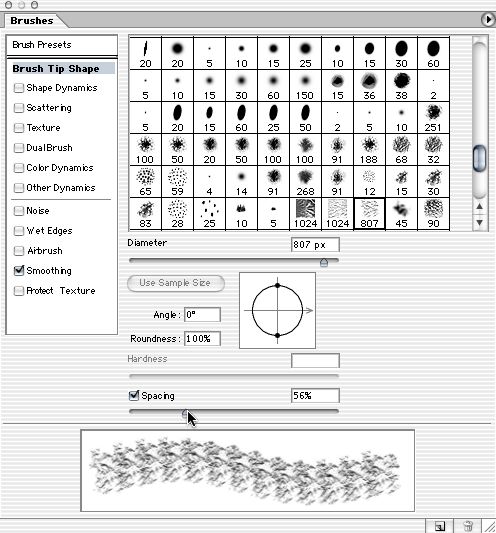Enable the Scattering checkbox
The width and height of the screenshot is (496, 533).
coord(18,108)
